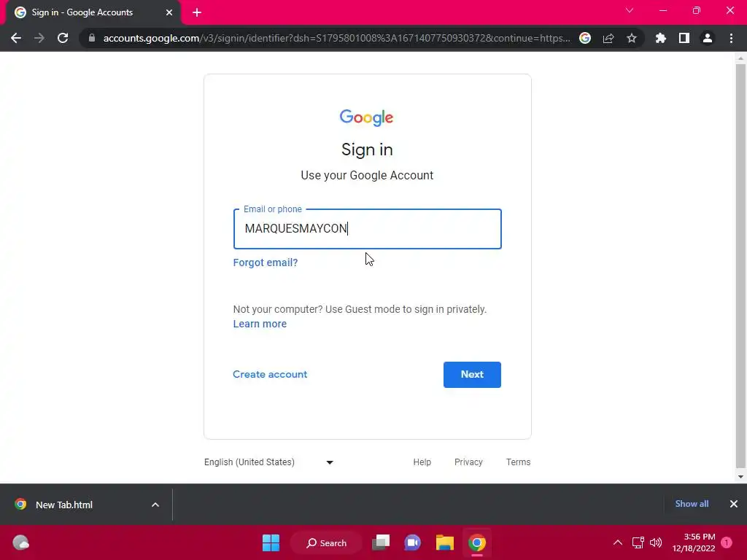Click the page vertical scrollbar
This screenshot has height=560, width=747.
coord(740,267)
